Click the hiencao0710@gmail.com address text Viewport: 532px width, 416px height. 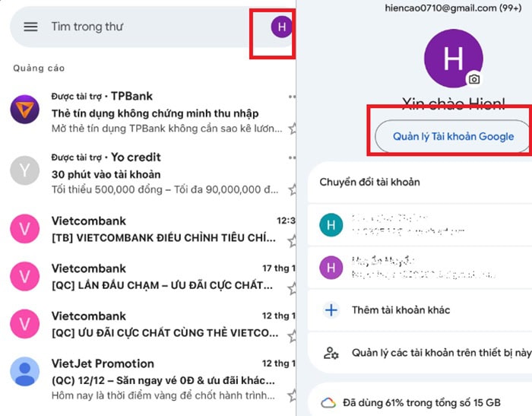pos(440,8)
